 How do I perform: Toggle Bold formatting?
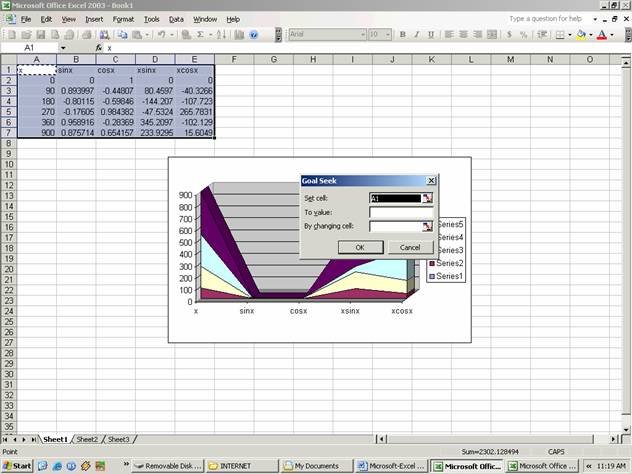tap(402, 35)
